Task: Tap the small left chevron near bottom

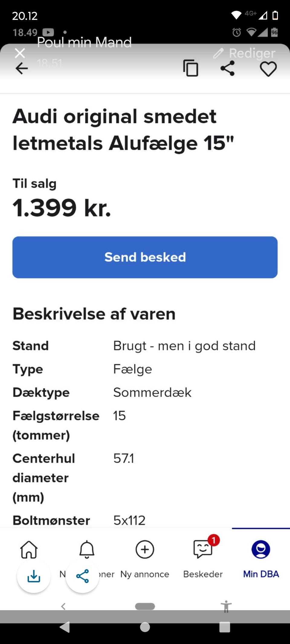Action: tap(63, 606)
